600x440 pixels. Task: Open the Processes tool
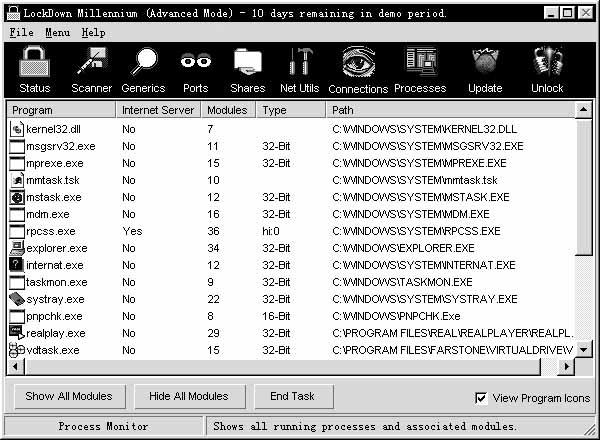coord(420,70)
